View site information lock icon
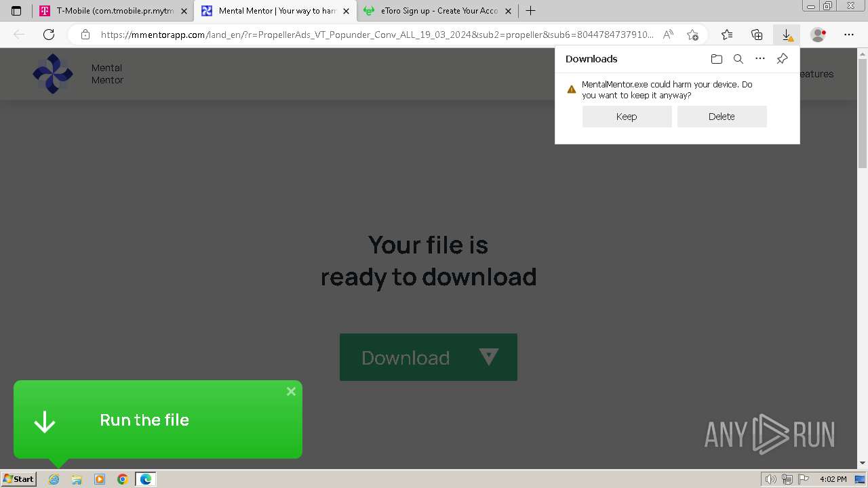Screen dimensions: 868x488 coord(85,35)
